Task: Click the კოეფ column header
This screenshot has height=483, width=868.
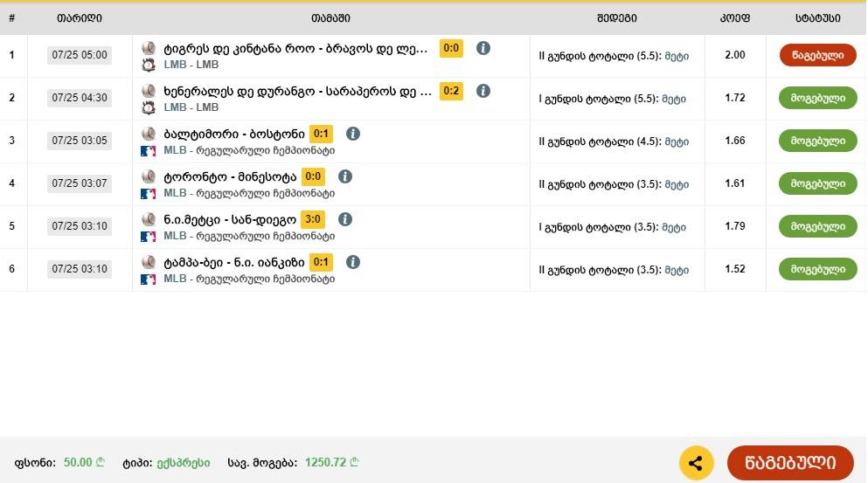Action: (x=734, y=18)
